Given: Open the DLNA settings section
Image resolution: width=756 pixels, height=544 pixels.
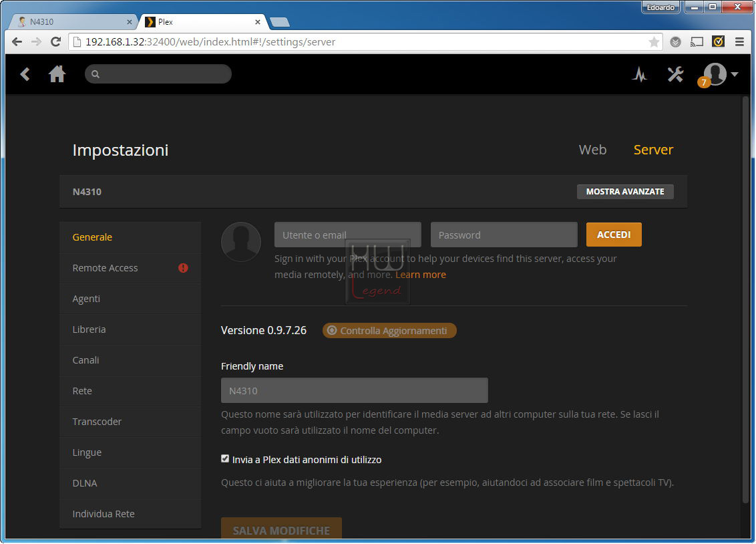Looking at the screenshot, I should pos(130,483).
